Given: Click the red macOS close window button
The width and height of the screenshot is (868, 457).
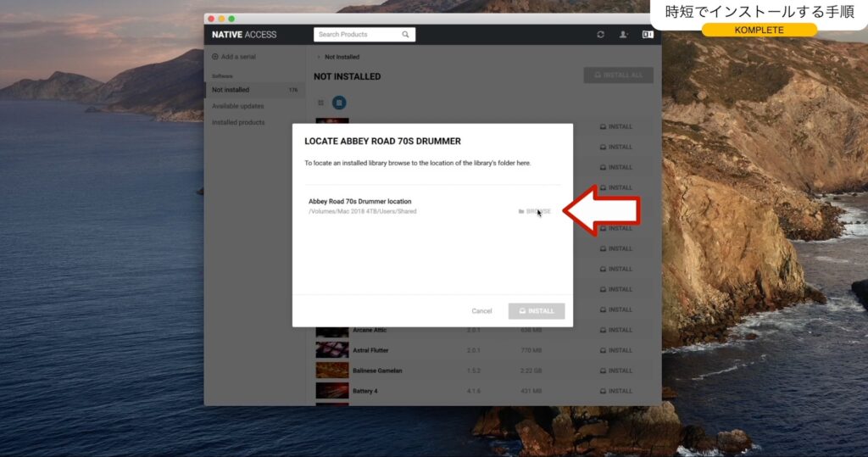Looking at the screenshot, I should click(x=211, y=19).
